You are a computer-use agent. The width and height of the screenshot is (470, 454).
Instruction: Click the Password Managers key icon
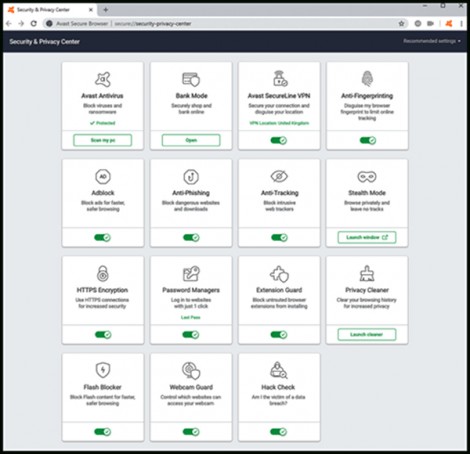click(x=191, y=273)
